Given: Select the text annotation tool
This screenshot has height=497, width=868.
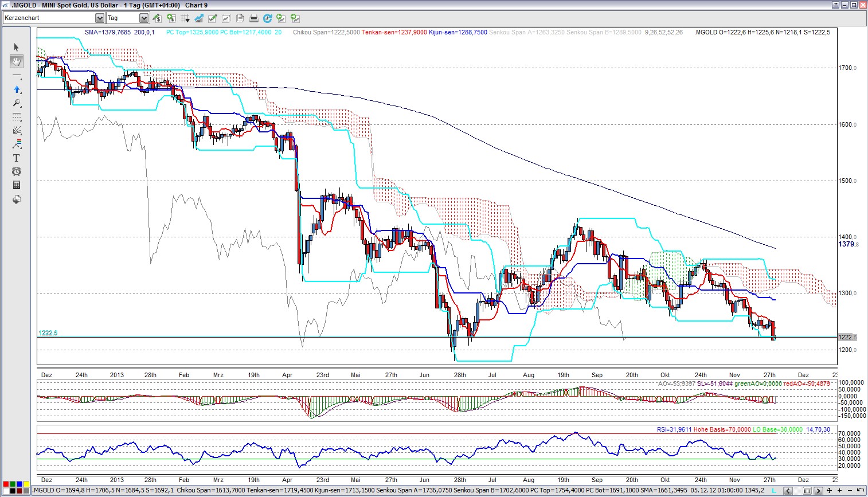Looking at the screenshot, I should 16,158.
